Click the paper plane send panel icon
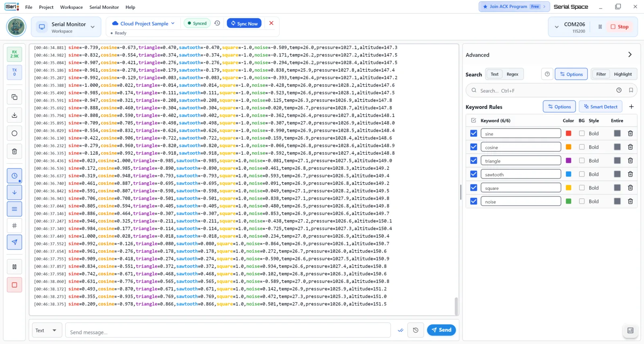 point(14,242)
